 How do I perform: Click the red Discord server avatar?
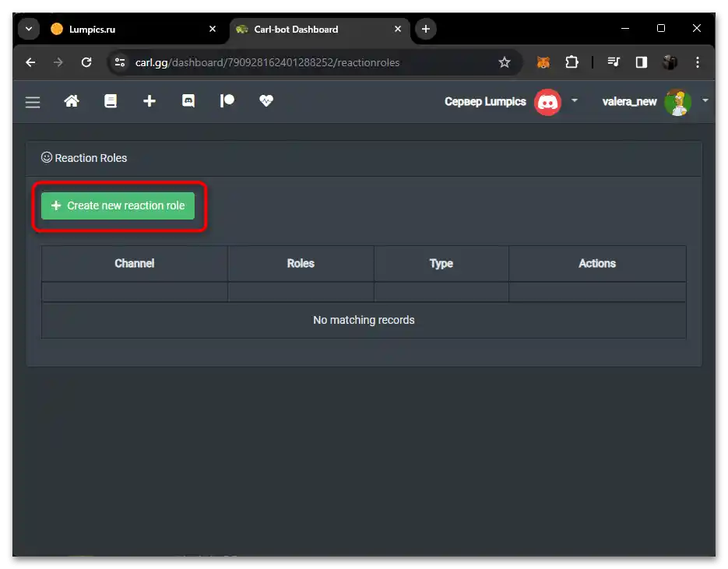pos(547,102)
